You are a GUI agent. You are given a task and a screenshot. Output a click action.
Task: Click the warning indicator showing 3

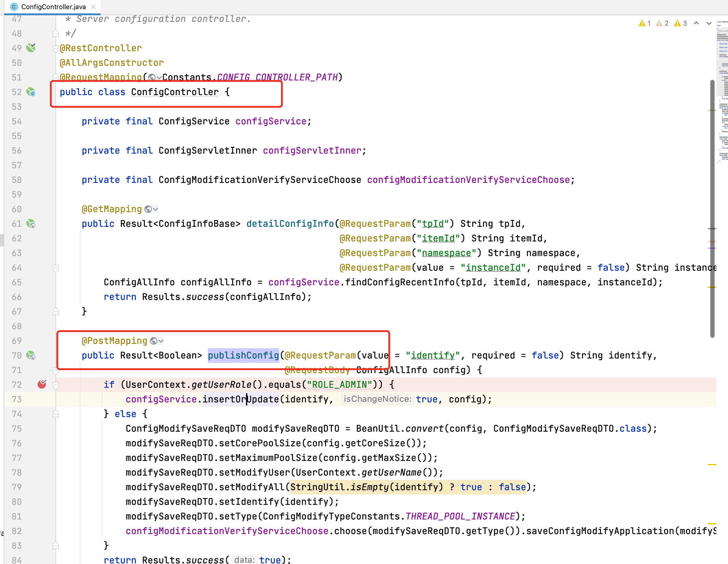click(x=680, y=23)
